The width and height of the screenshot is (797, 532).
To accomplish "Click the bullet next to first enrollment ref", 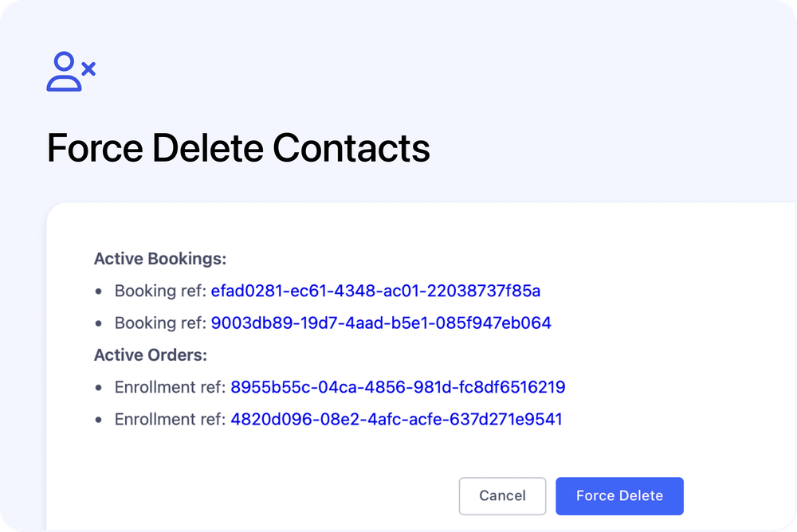I will click(99, 387).
